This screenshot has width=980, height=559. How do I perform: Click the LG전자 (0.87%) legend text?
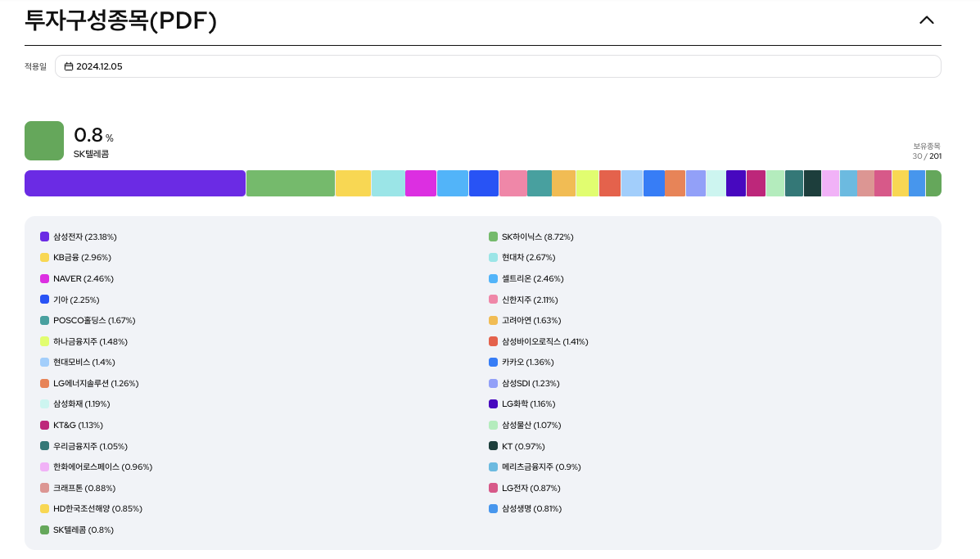coord(531,489)
